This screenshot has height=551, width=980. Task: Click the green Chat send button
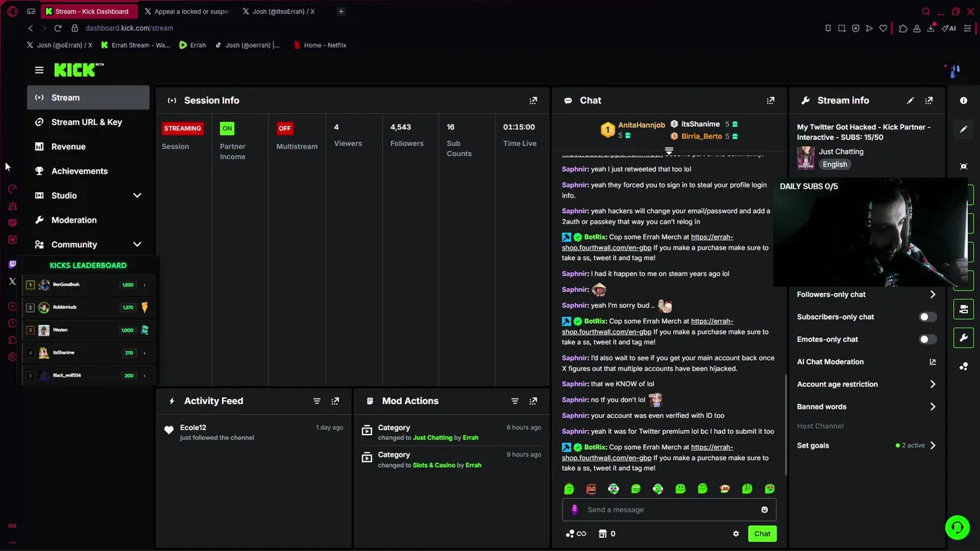pos(762,534)
